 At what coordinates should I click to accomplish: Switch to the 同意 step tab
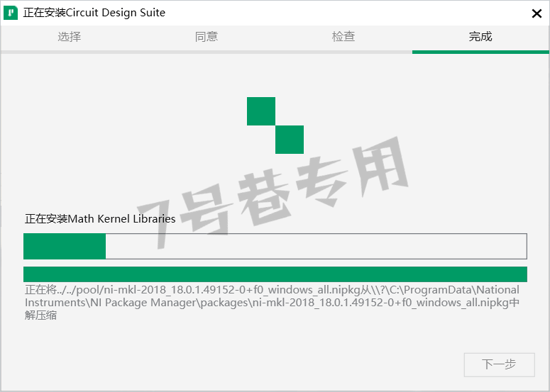tap(207, 36)
